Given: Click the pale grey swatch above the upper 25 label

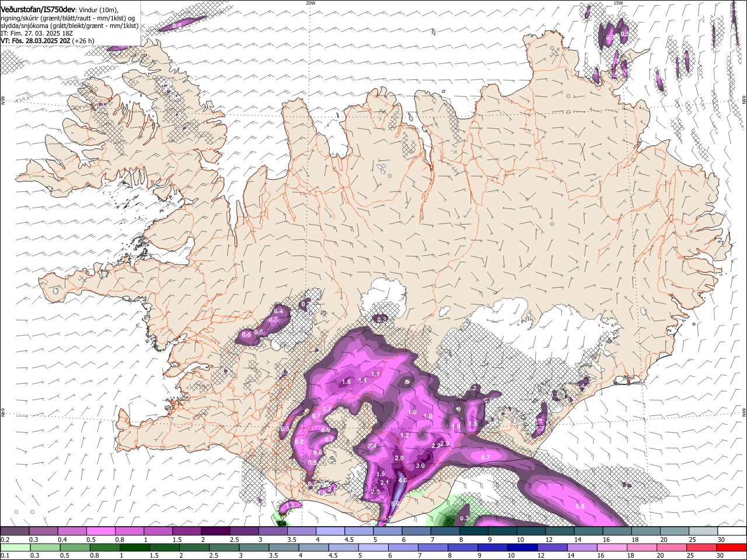Looking at the screenshot, I should (x=704, y=531).
